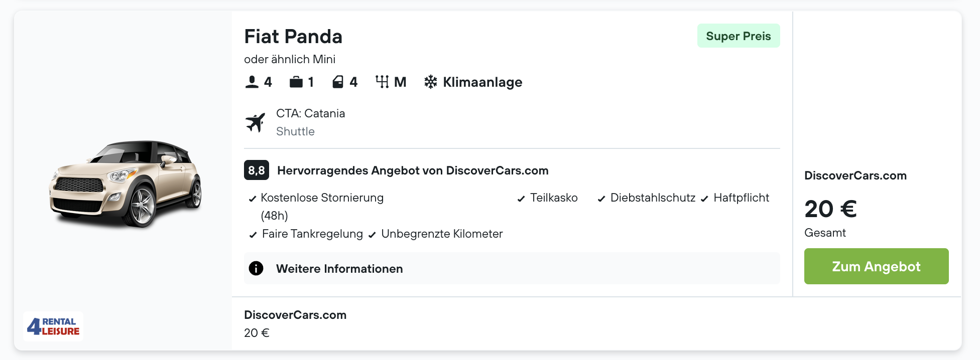Screen dimensions: 980x360
Task: Click the Rental 4 Leisure logo
Action: pos(53,326)
